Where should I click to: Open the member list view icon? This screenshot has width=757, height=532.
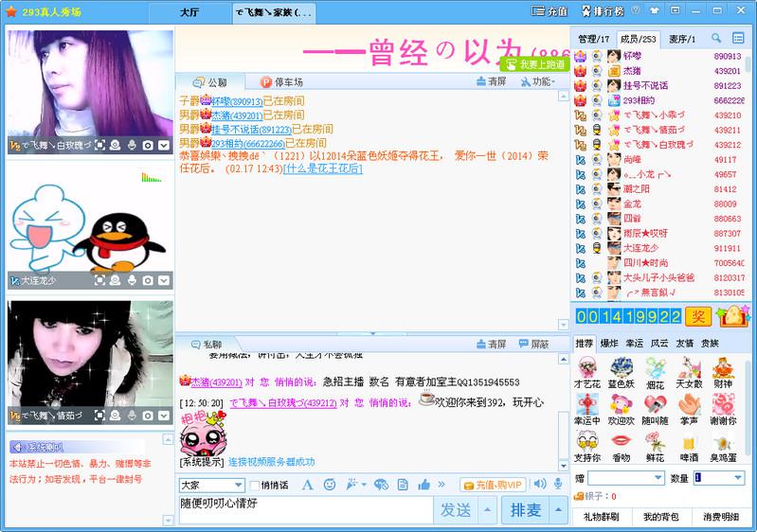[738, 38]
